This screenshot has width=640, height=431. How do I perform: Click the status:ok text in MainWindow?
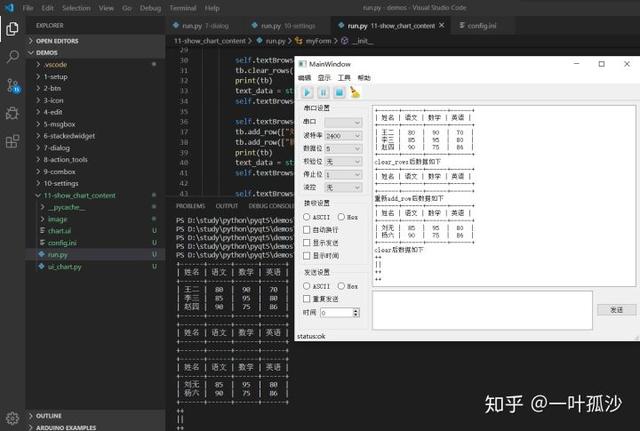click(x=311, y=336)
